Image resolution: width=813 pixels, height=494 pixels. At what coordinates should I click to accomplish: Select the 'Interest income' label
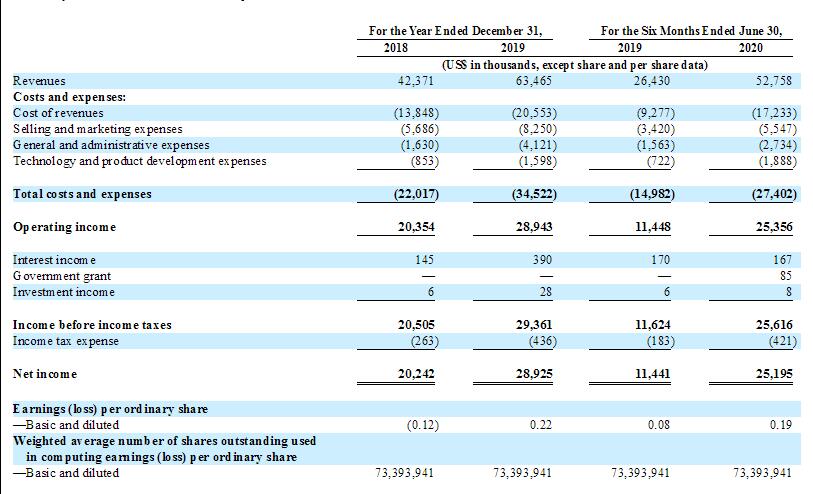coord(54,260)
